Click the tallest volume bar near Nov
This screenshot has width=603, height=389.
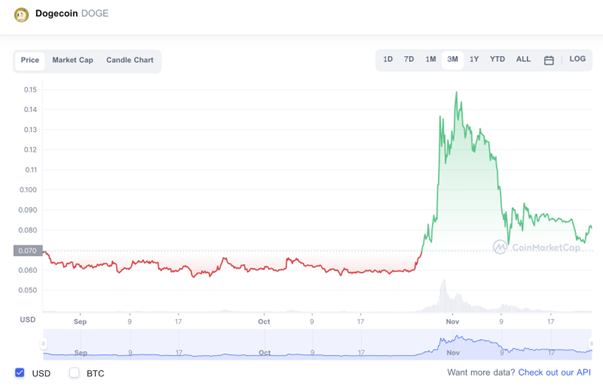(444, 295)
